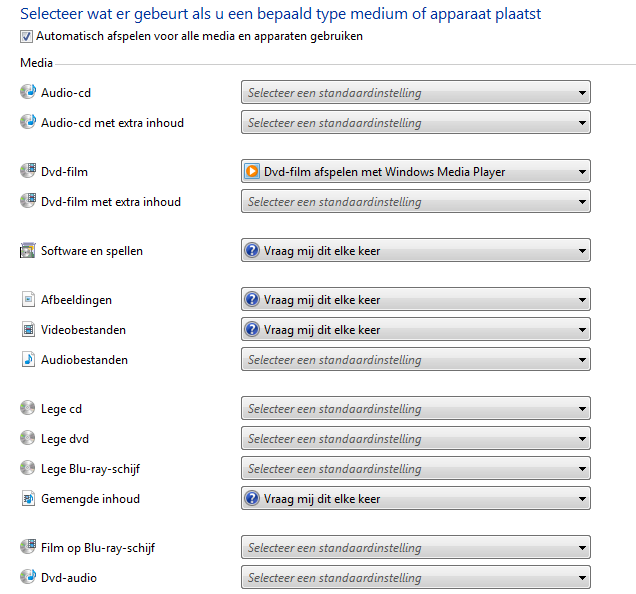Viewport: 636px width, 594px height.
Task: Click the Dvd-film disc icon
Action: click(x=28, y=171)
